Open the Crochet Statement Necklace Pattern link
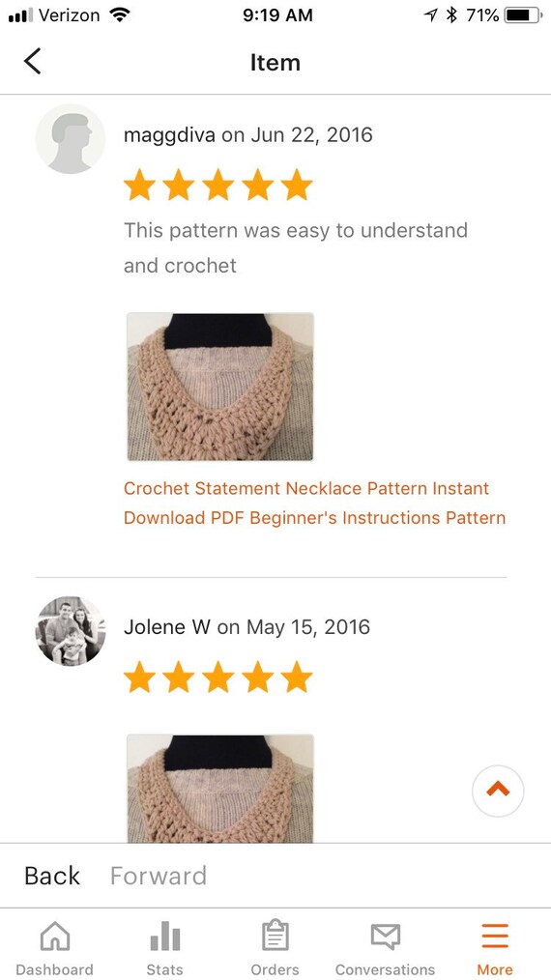The image size is (551, 980). point(314,504)
